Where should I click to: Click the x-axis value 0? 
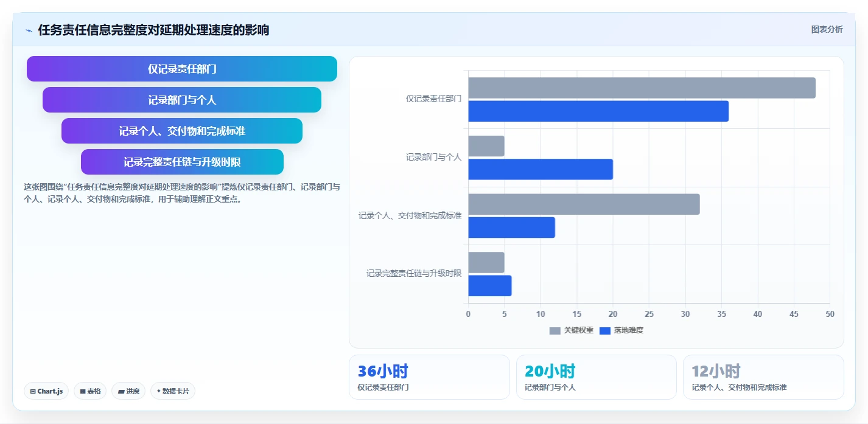coord(468,314)
